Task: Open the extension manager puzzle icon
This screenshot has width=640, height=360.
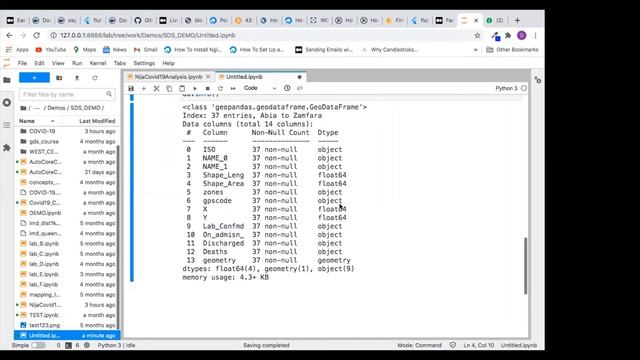Action: point(7,148)
